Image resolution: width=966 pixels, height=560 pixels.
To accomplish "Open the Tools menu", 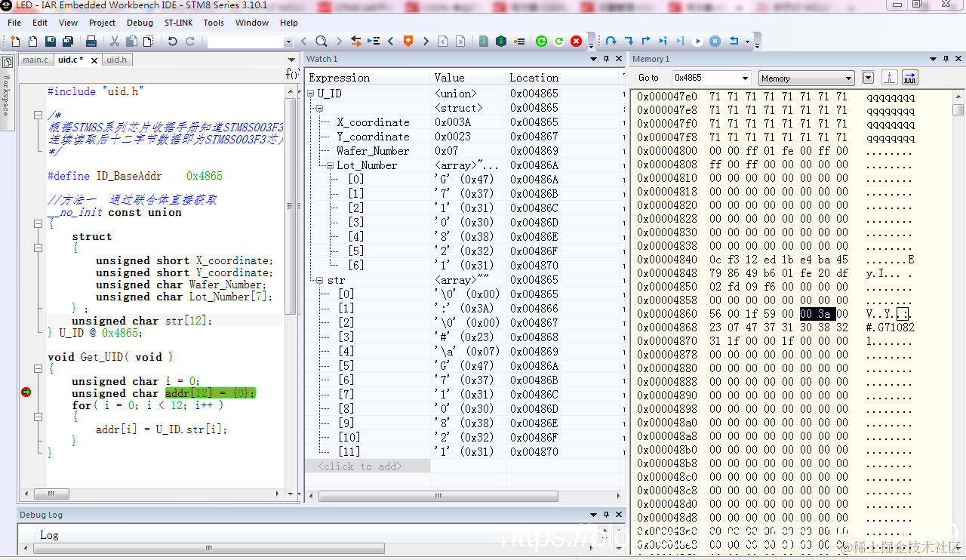I will [214, 23].
